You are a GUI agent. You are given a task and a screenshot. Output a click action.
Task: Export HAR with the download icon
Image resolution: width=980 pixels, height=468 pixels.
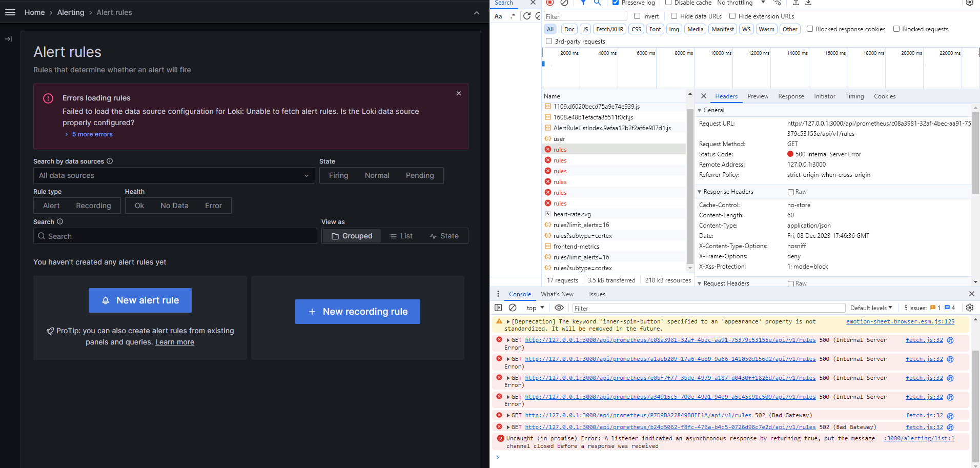click(x=808, y=3)
